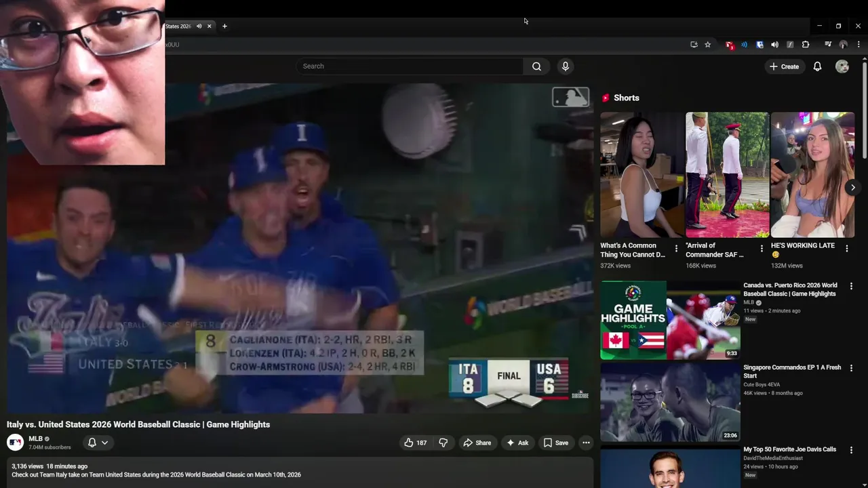This screenshot has width=868, height=488.
Task: Open options for "What's A Common Thing" short
Action: (676, 249)
